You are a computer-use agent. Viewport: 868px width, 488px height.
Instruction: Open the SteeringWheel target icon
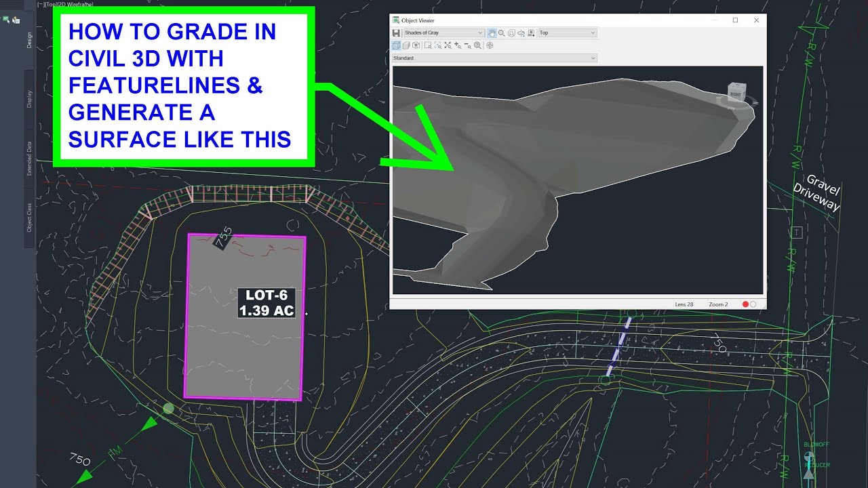(x=490, y=45)
